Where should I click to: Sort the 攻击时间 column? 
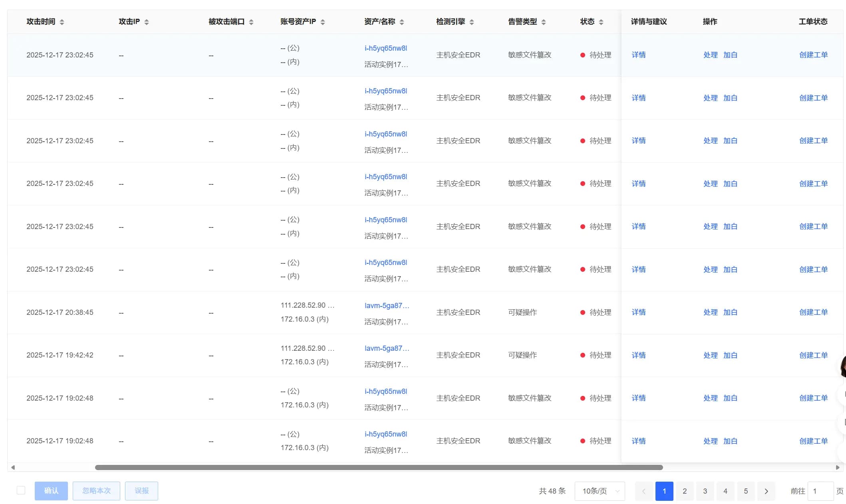point(62,22)
